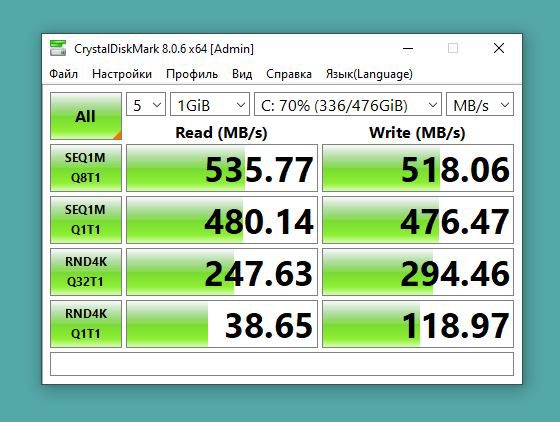Run all benchmarks with the All button

tap(86, 116)
